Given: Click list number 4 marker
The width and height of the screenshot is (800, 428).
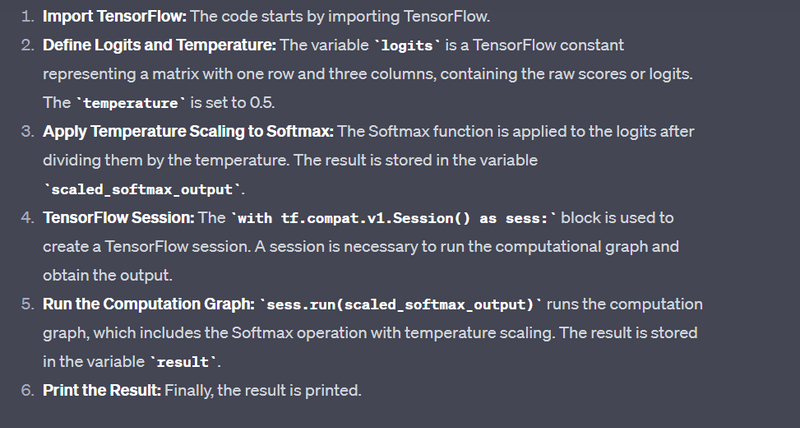Looking at the screenshot, I should coord(27,217).
